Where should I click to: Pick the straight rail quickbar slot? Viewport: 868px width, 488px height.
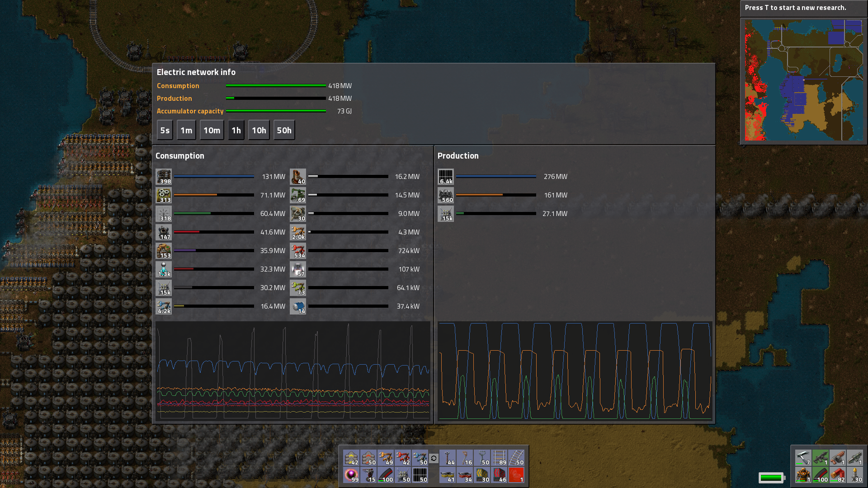[499, 458]
